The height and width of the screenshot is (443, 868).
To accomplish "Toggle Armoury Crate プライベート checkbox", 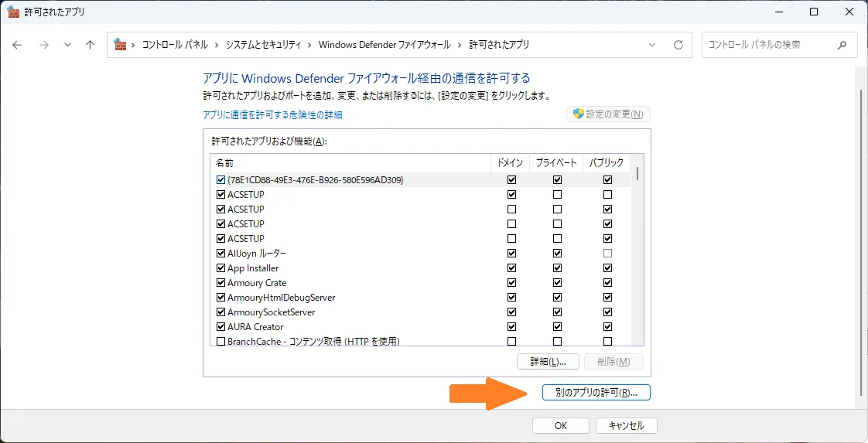I will pos(558,283).
